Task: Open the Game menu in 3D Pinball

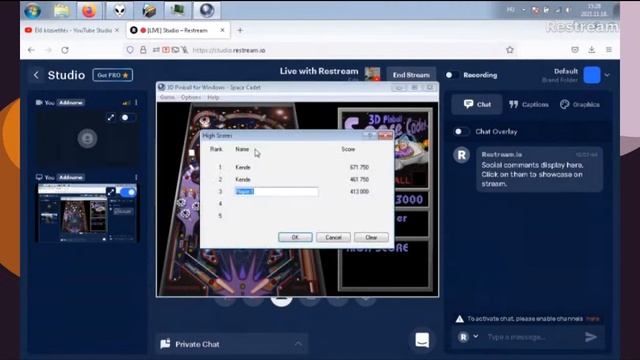Action: pyautogui.click(x=167, y=97)
